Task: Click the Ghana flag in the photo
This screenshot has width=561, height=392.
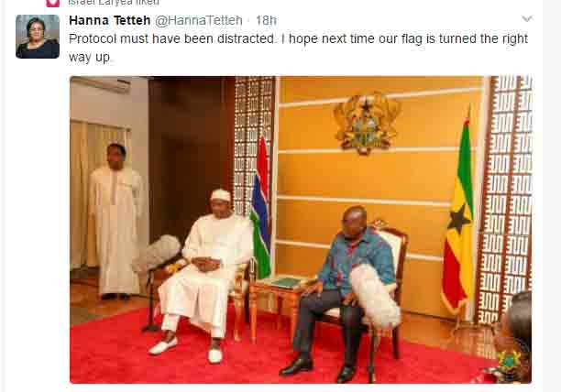Action: click(457, 220)
